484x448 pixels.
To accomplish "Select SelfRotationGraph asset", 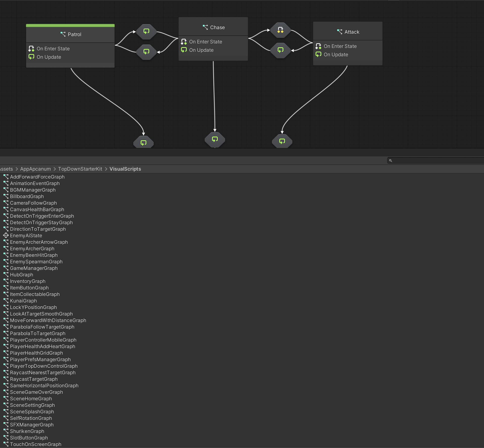I will coord(31,418).
